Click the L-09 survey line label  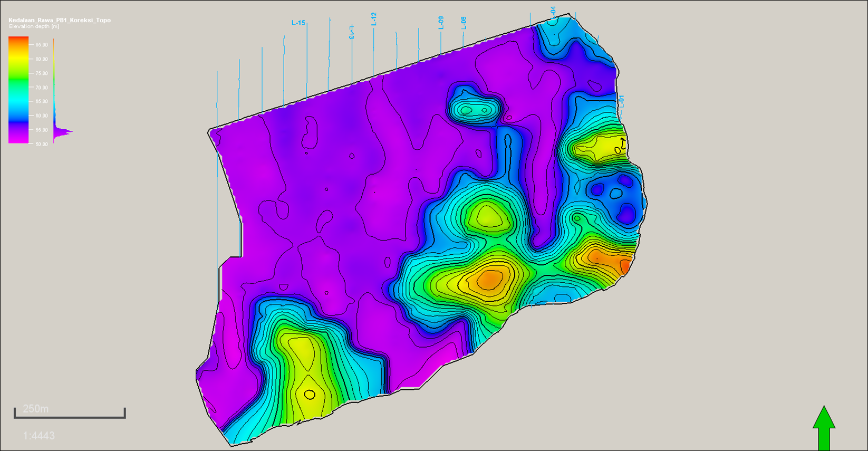[x=441, y=22]
